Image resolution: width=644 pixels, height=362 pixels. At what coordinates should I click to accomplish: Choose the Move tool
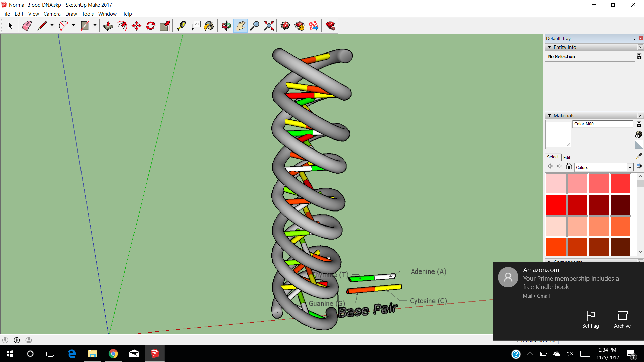pyautogui.click(x=137, y=26)
